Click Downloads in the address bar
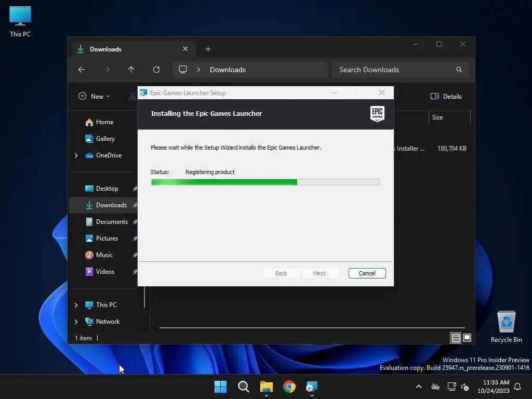 pyautogui.click(x=228, y=70)
